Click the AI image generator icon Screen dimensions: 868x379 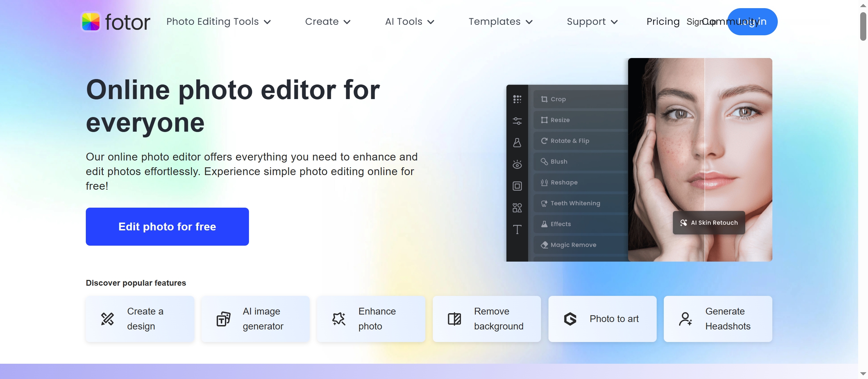point(223,319)
